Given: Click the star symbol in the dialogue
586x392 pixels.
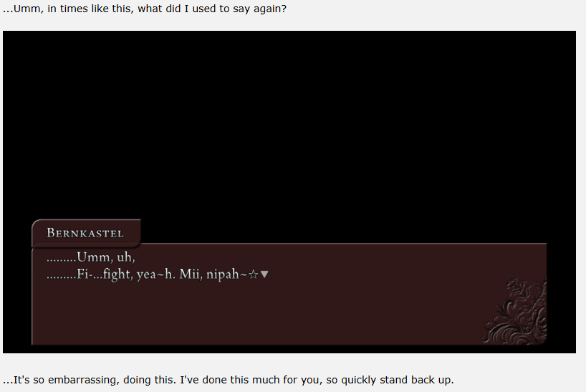Looking at the screenshot, I should tap(254, 274).
